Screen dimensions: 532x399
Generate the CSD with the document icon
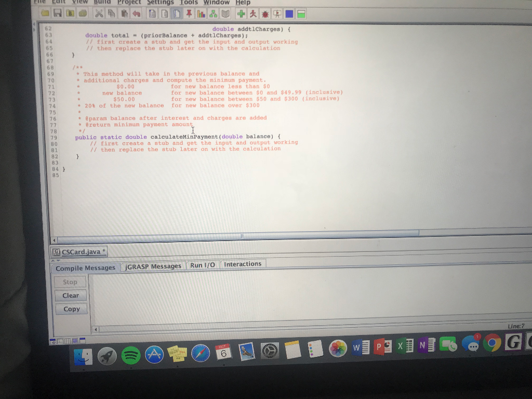[152, 14]
